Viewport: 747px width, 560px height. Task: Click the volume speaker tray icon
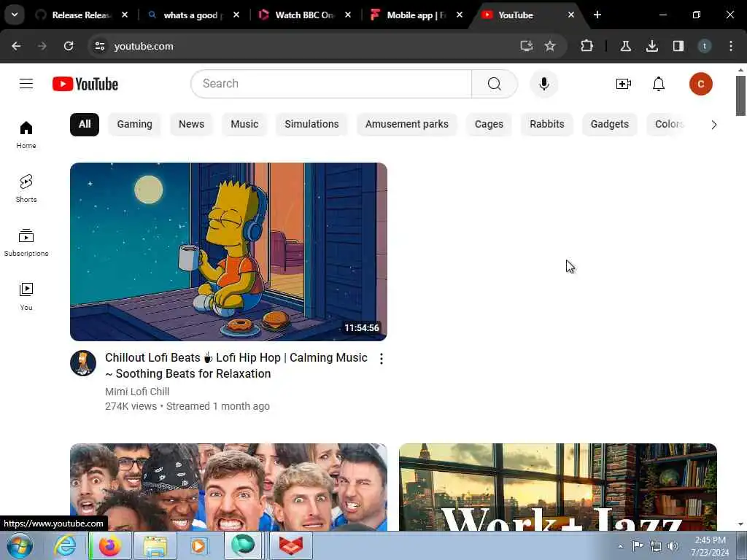[673, 546]
